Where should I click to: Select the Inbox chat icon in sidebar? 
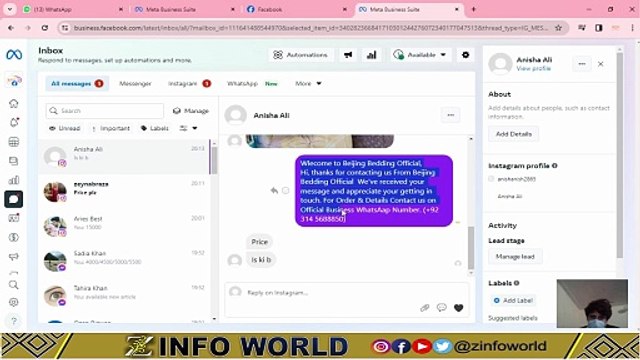(x=13, y=199)
